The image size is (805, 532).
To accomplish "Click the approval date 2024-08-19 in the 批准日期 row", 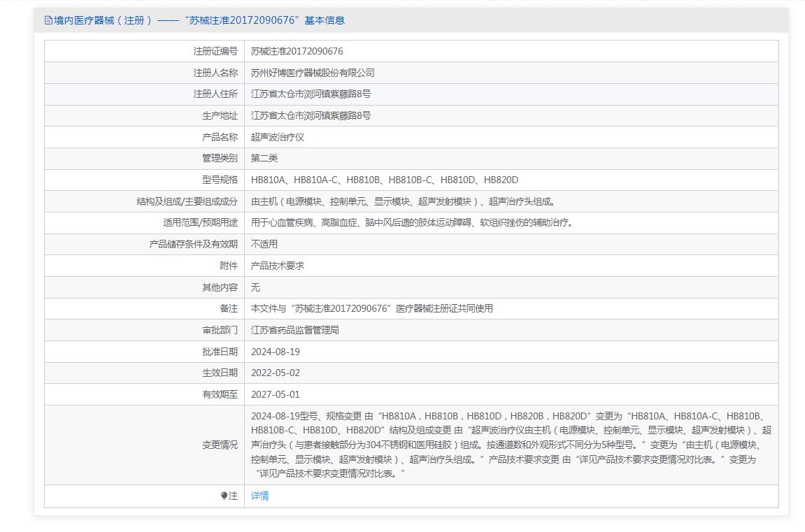I will [276, 352].
